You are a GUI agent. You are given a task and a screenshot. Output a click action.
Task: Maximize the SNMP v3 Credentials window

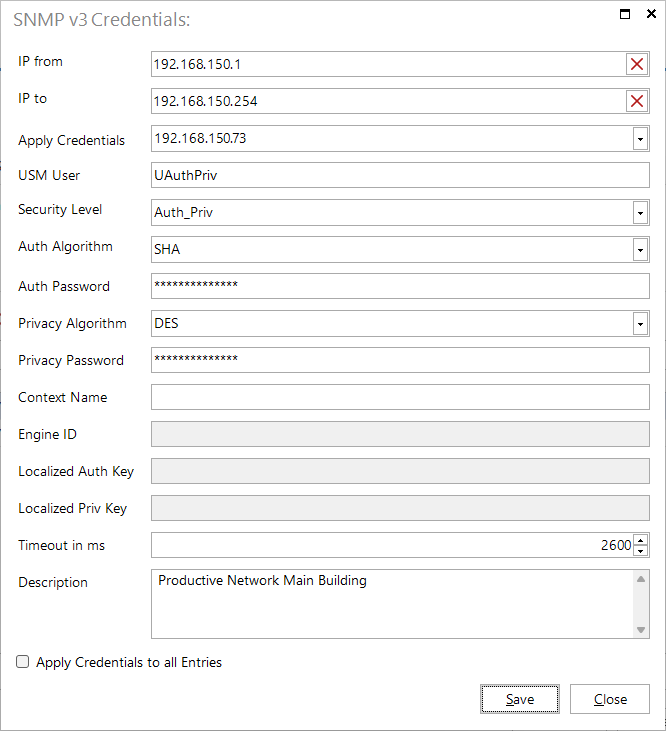tap(625, 14)
